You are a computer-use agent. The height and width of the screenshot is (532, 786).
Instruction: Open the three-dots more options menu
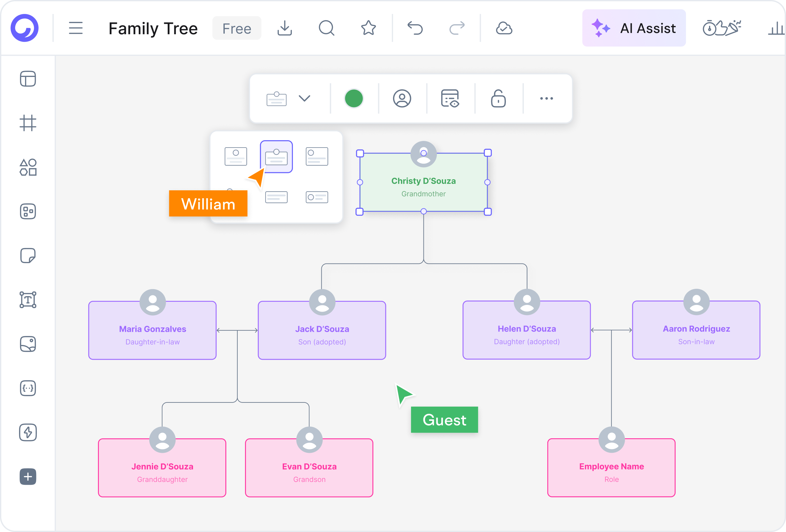546,98
